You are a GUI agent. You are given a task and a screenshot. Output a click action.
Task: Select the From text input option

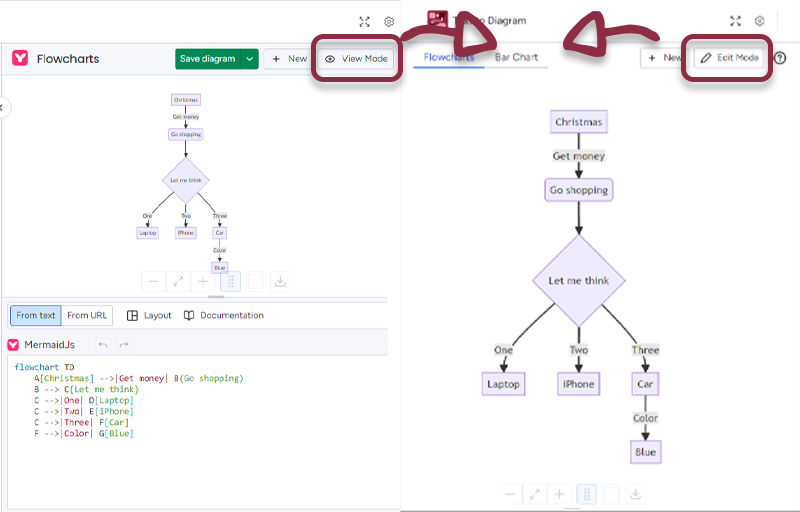point(36,315)
